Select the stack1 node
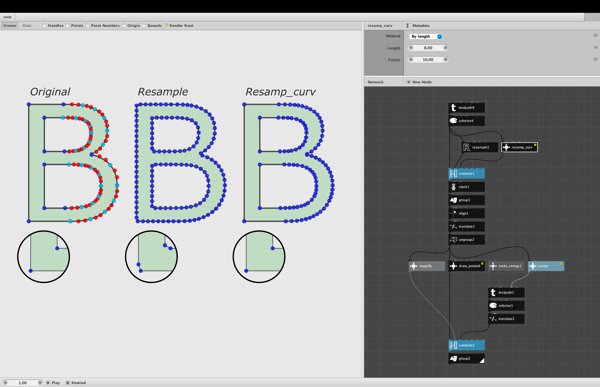Viewport: 600px width, 387px height. tap(467, 187)
